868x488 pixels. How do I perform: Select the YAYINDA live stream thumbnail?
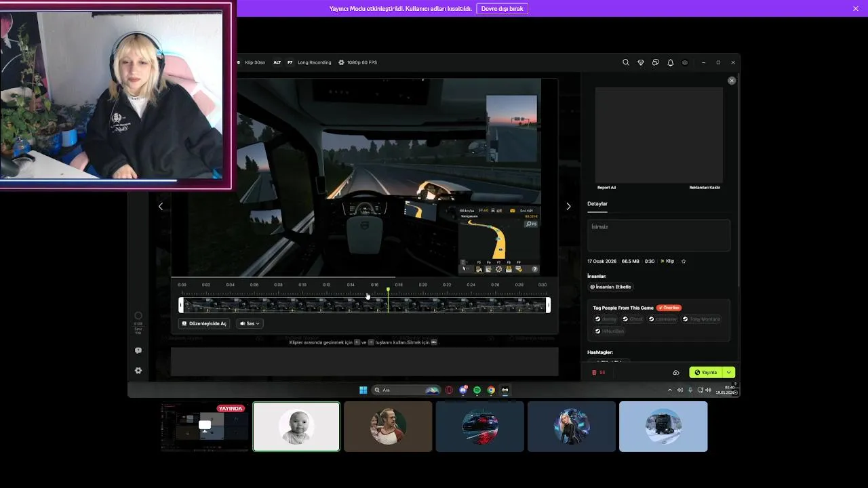[x=204, y=426]
